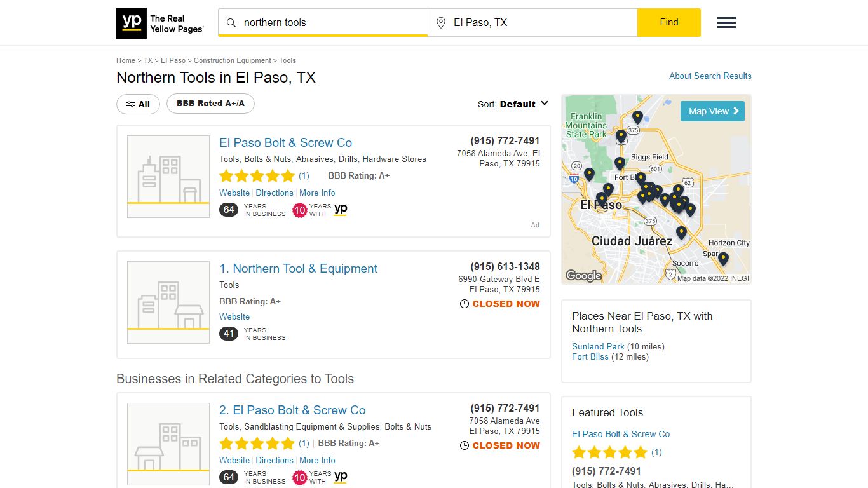The width and height of the screenshot is (868, 488).
Task: Open (1) review count in ad listing
Action: click(304, 176)
